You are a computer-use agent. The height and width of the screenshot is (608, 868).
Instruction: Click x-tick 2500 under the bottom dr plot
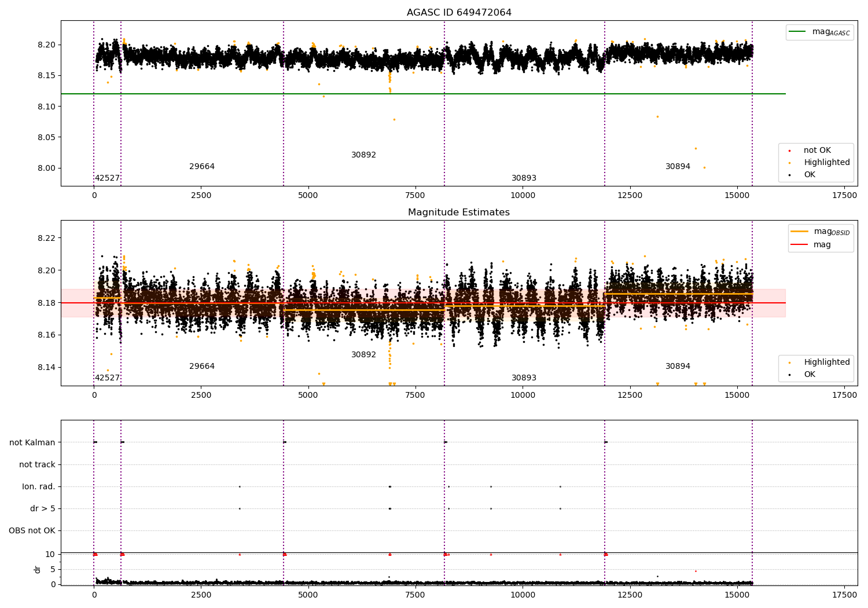click(x=201, y=595)
